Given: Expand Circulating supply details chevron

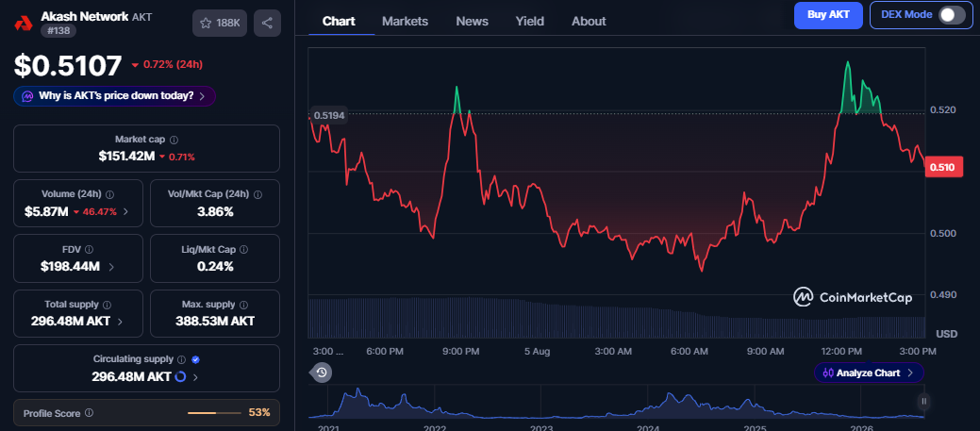Looking at the screenshot, I should coord(195,377).
